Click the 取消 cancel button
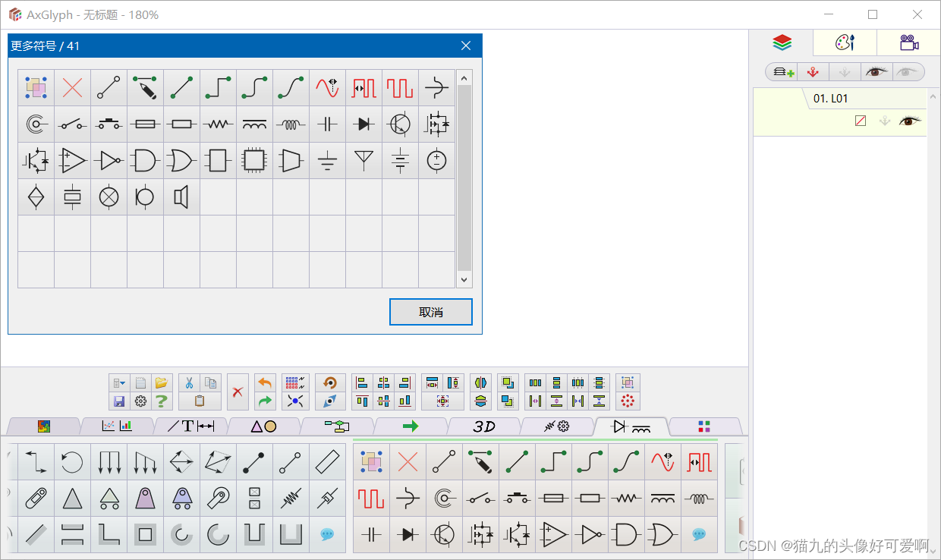This screenshot has width=941, height=560. point(431,312)
